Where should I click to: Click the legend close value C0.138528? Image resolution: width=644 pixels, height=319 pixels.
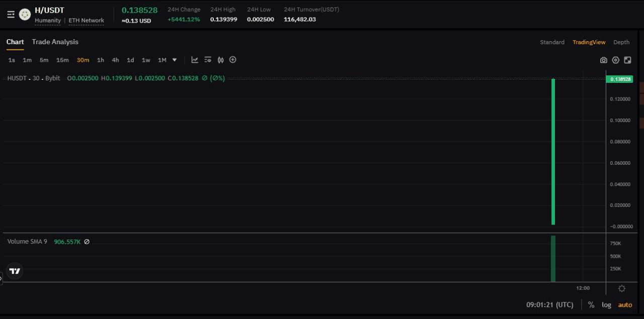(x=183, y=78)
